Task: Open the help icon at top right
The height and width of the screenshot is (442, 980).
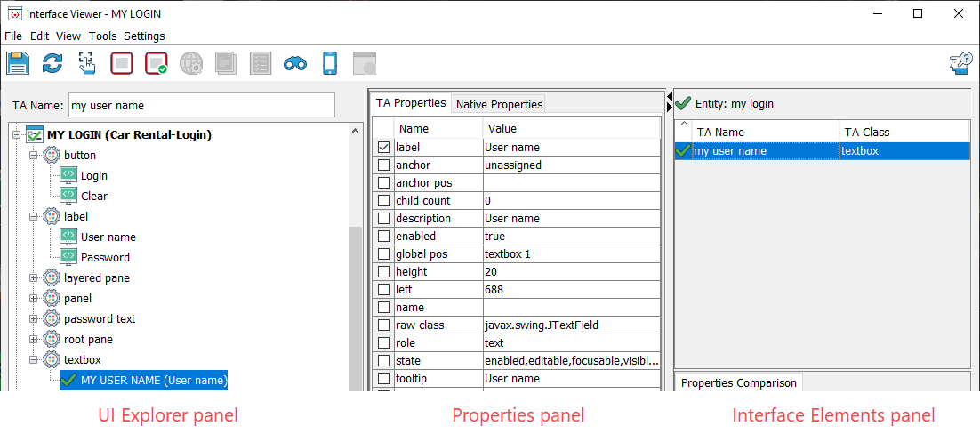Action: tap(960, 64)
